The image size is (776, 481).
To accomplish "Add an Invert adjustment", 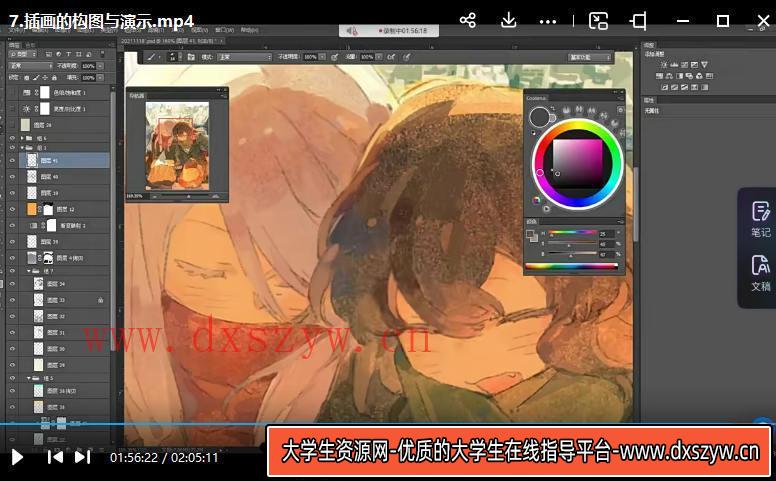I will click(x=664, y=87).
